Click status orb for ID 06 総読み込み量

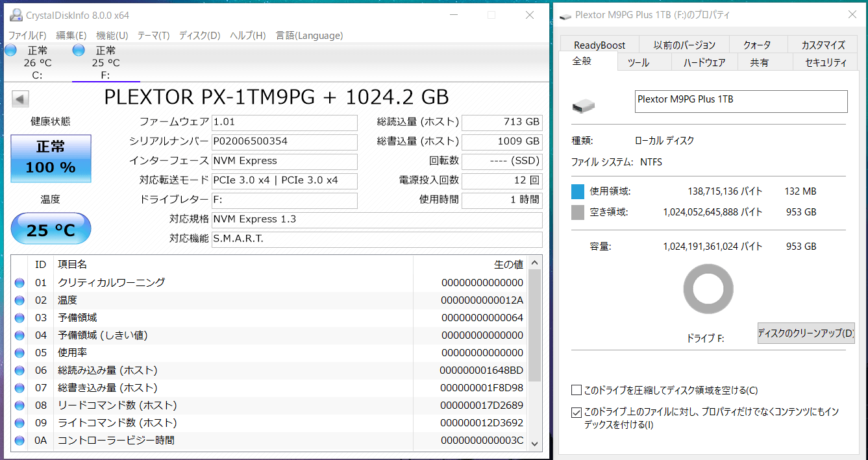click(19, 370)
